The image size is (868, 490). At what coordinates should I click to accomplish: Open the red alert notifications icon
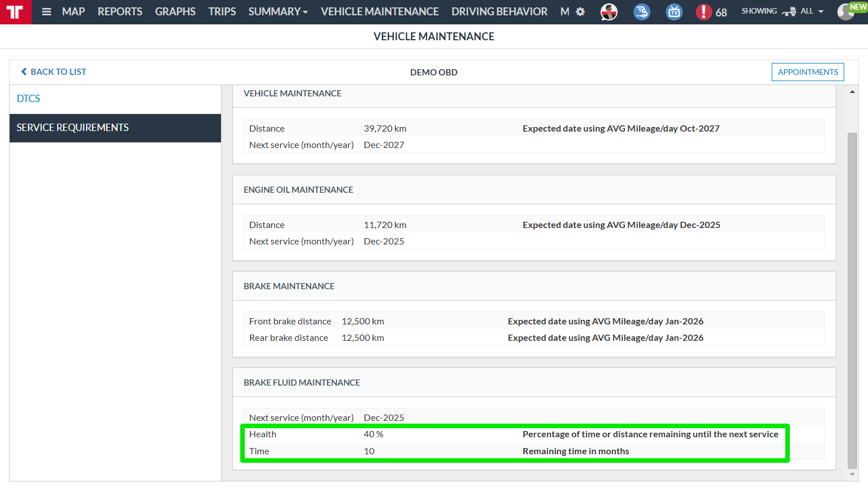tap(704, 12)
